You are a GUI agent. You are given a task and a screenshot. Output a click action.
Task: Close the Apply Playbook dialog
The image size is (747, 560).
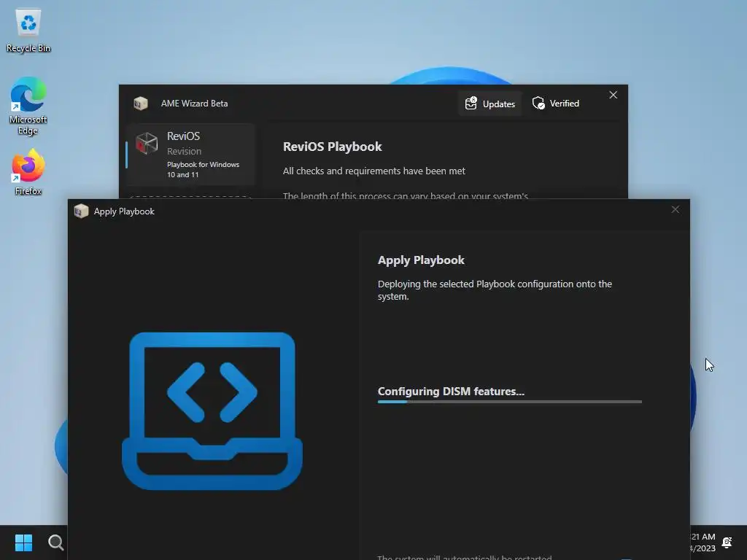pos(675,209)
